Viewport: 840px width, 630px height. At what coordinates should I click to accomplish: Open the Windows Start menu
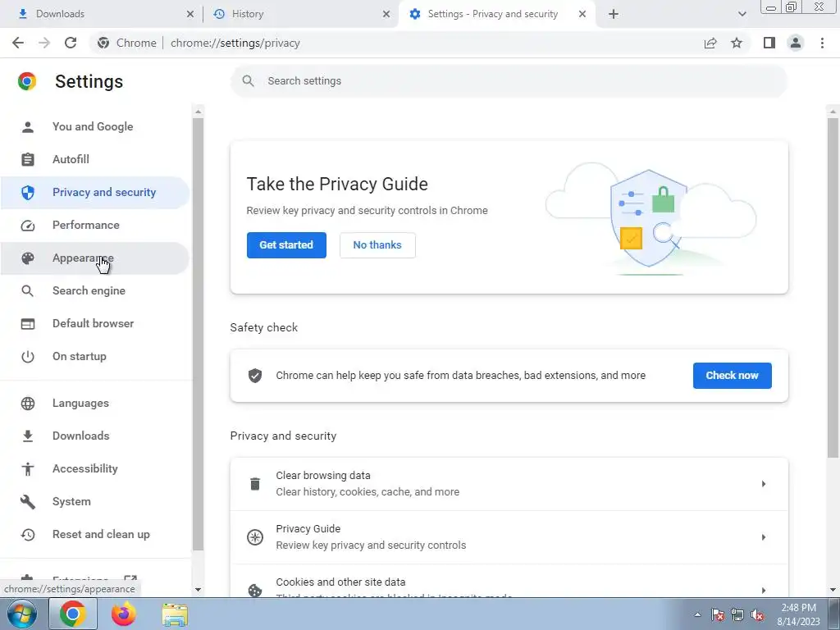[22, 614]
